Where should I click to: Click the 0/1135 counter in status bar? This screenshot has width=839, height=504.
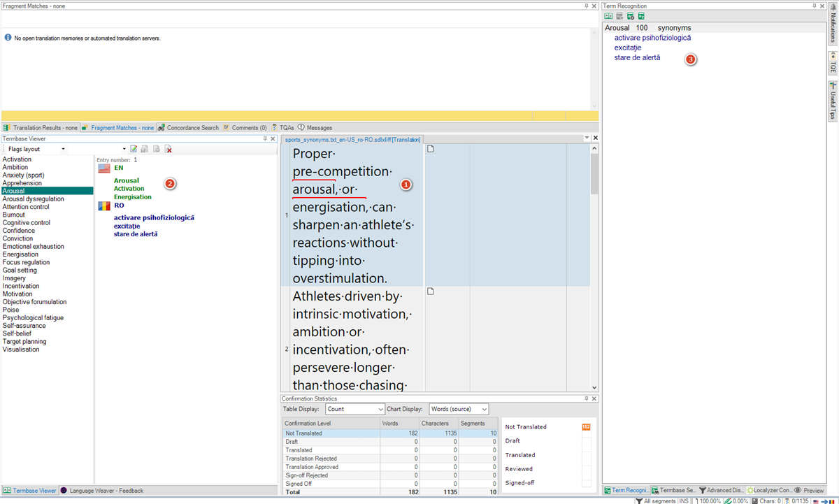pyautogui.click(x=796, y=501)
